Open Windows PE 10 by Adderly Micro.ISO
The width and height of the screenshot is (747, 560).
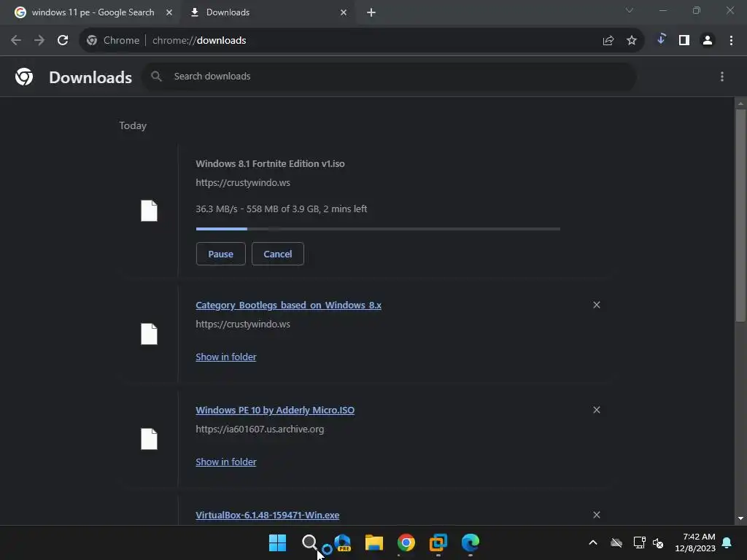click(275, 410)
